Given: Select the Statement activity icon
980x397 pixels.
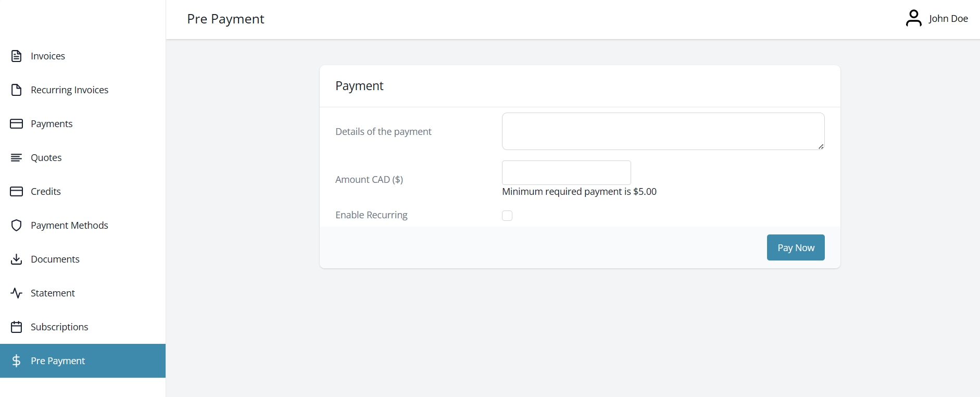Looking at the screenshot, I should pyautogui.click(x=16, y=293).
